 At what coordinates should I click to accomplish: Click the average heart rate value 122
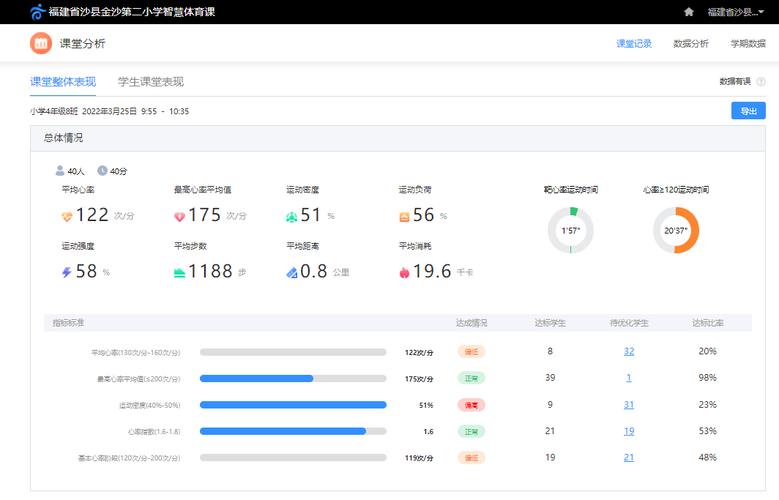point(92,215)
